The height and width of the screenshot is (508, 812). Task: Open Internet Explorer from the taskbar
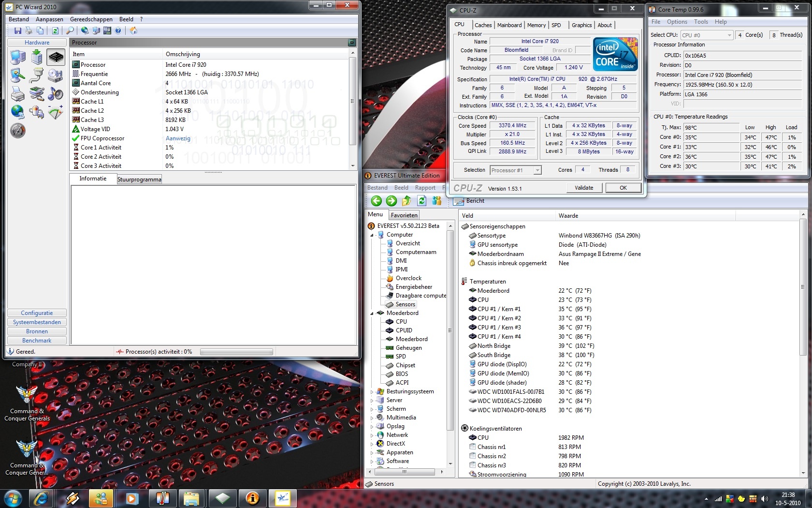(41, 498)
